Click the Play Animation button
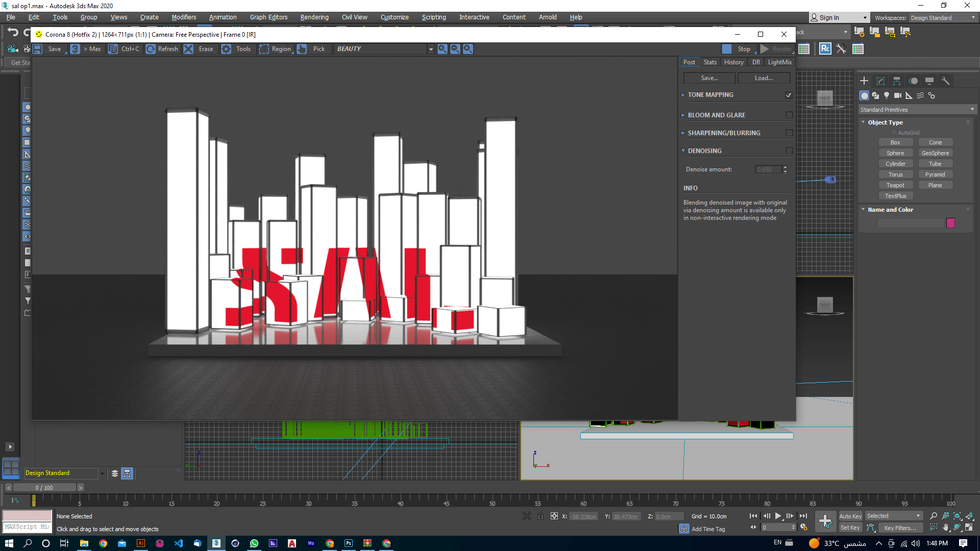980x551 pixels. (778, 516)
